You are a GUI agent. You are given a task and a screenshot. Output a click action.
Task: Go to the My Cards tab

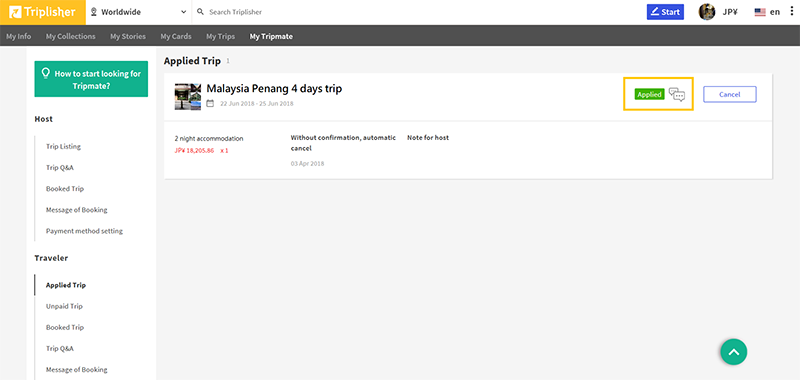176,37
